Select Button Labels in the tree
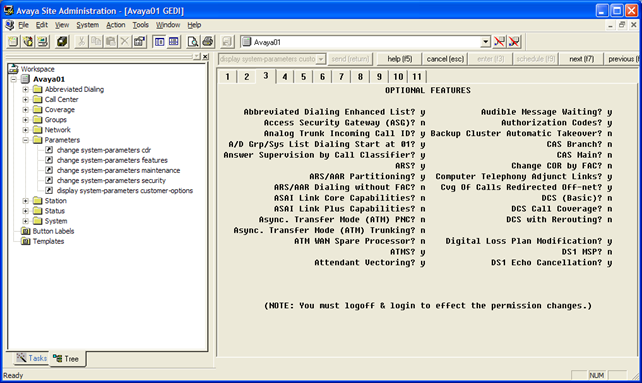The width and height of the screenshot is (642, 383). pos(53,231)
